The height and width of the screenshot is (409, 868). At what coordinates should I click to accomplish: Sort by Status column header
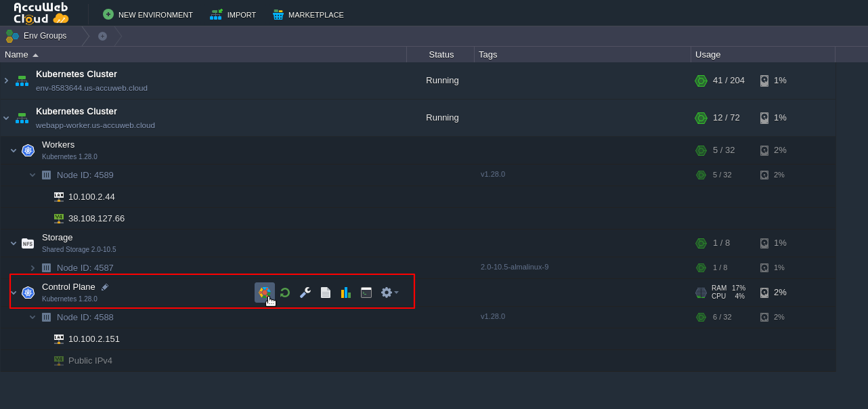(x=441, y=54)
